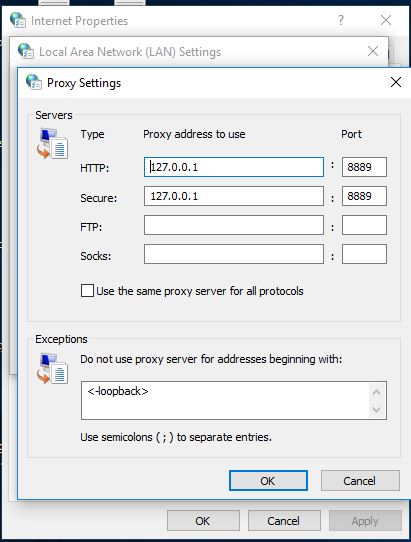Select the Socks port field

click(364, 254)
